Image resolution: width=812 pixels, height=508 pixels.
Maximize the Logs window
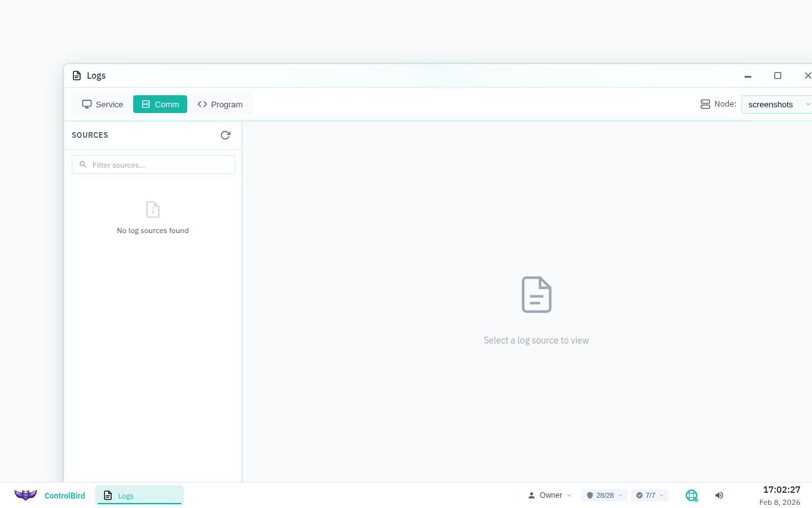click(x=778, y=76)
